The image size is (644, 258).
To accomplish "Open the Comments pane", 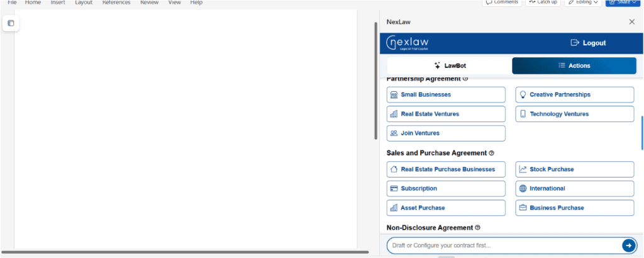I will point(502,3).
